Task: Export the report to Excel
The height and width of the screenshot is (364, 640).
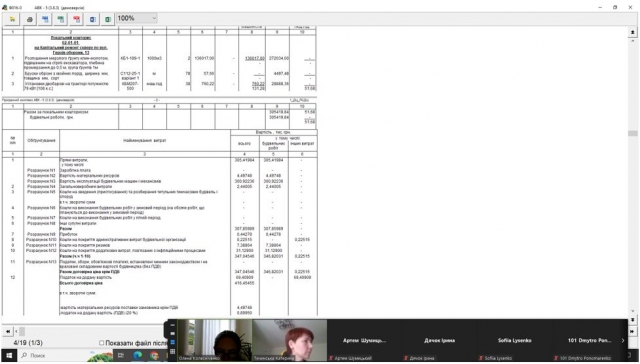Action: [x=108, y=19]
